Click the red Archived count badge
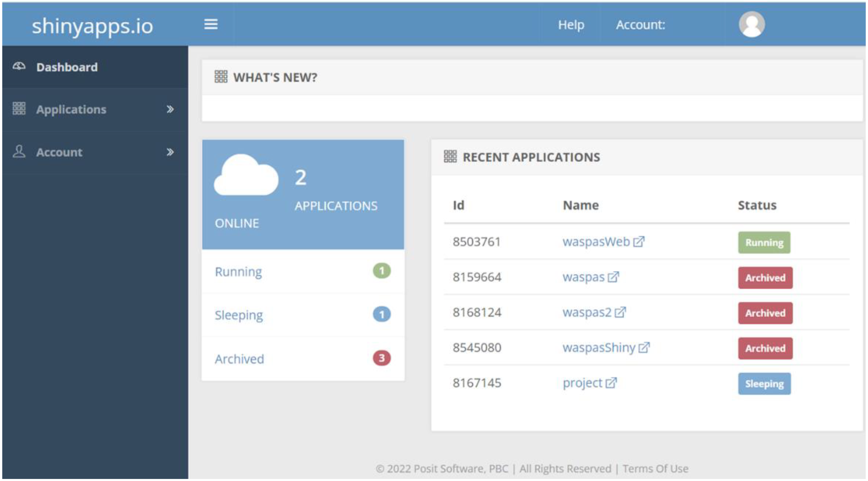The height and width of the screenshot is (481, 868). point(381,358)
